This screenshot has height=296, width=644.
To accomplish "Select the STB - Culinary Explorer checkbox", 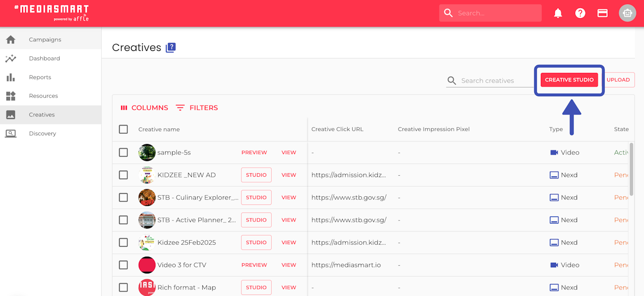I will tap(123, 197).
